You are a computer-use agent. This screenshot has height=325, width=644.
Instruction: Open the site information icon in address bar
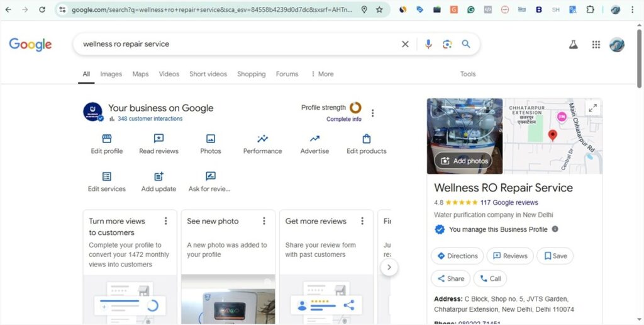[x=62, y=9]
